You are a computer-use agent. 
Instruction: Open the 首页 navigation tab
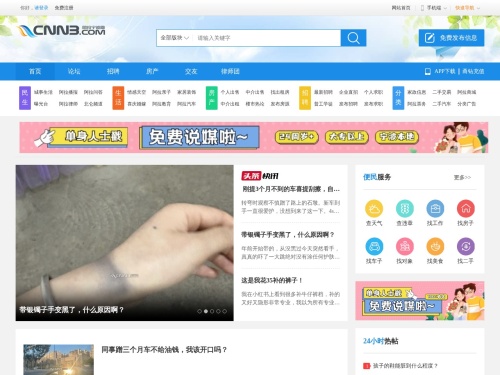(35, 71)
